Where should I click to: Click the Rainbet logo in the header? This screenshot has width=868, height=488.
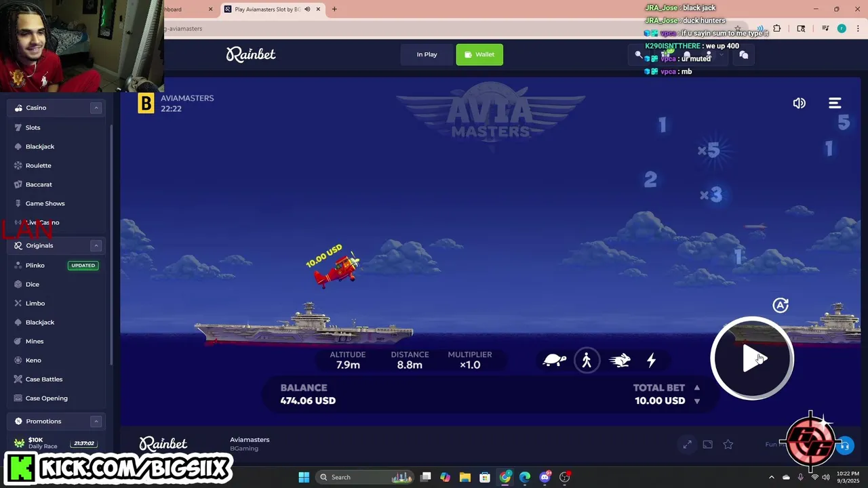(251, 54)
